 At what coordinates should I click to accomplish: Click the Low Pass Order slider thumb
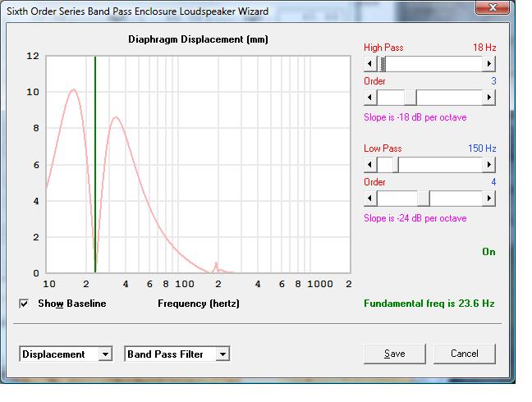[x=424, y=199]
